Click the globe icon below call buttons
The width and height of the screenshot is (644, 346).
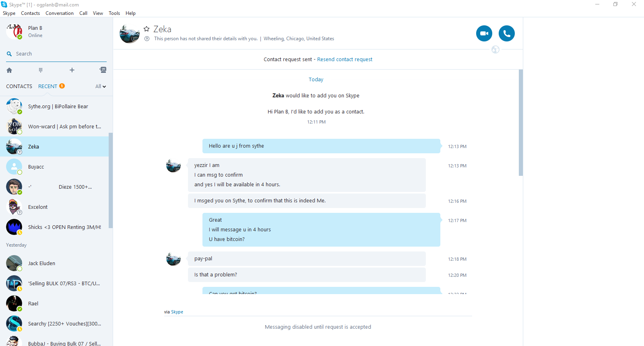(x=495, y=49)
